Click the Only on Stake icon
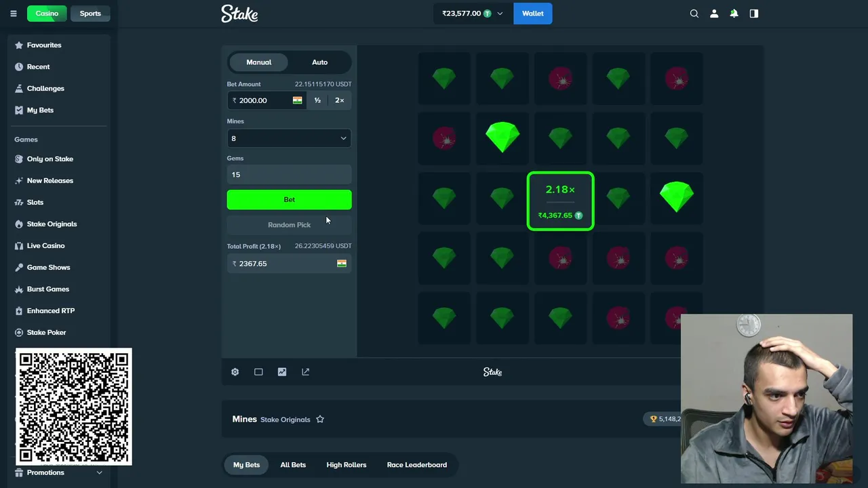The image size is (868, 488). [19, 159]
